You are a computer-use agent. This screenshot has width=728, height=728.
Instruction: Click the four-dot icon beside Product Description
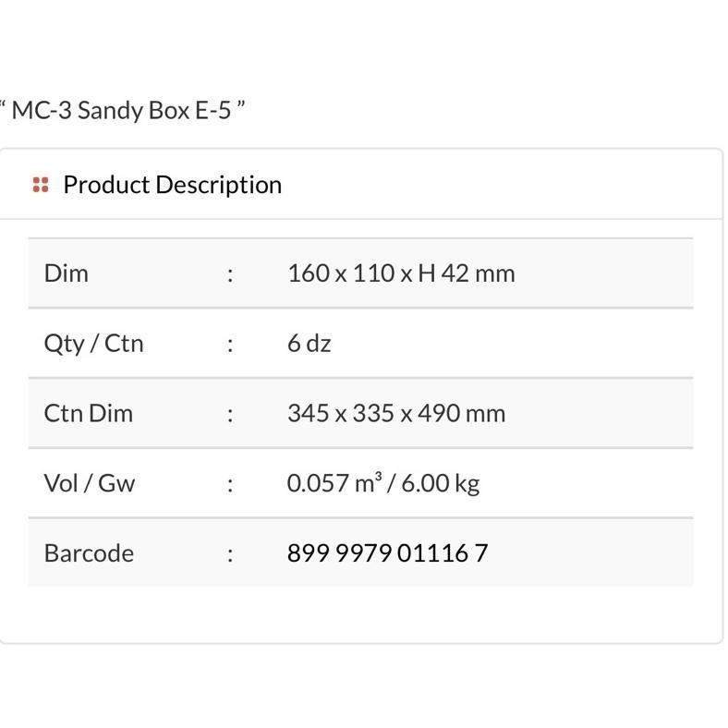click(x=40, y=185)
